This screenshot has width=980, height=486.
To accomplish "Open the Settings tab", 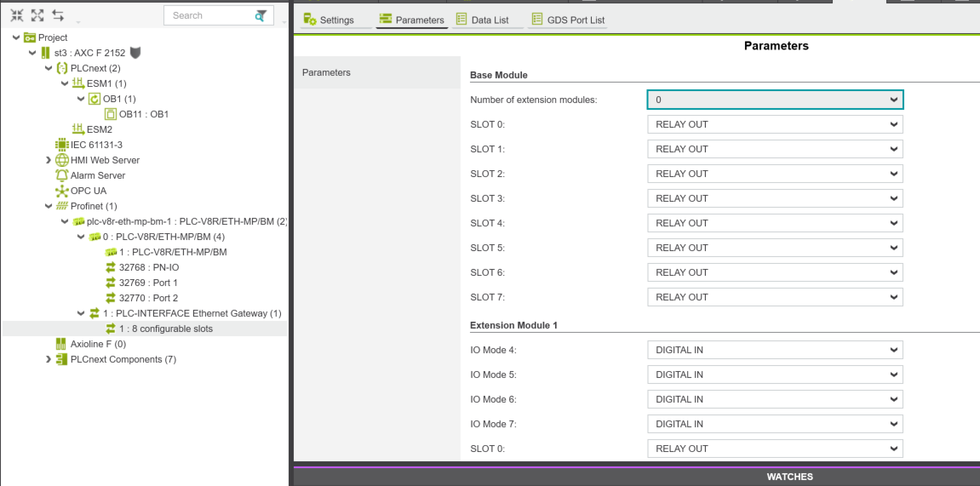I will [x=329, y=20].
